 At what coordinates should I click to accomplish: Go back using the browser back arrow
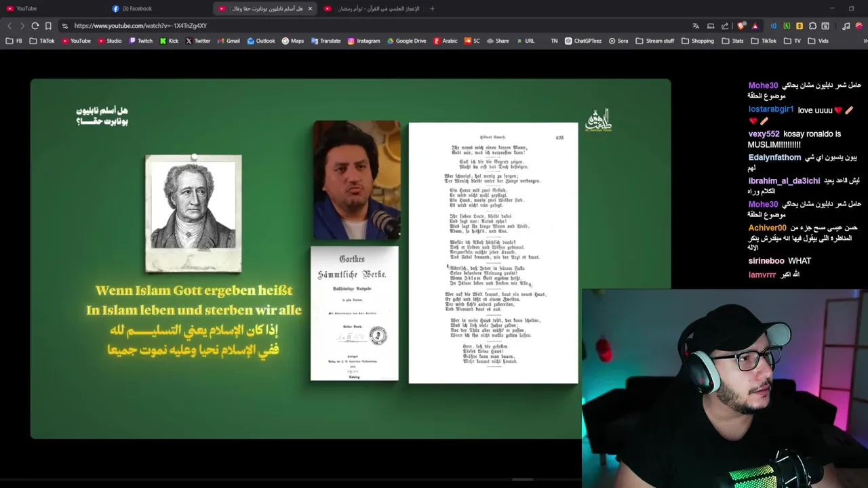point(9,26)
